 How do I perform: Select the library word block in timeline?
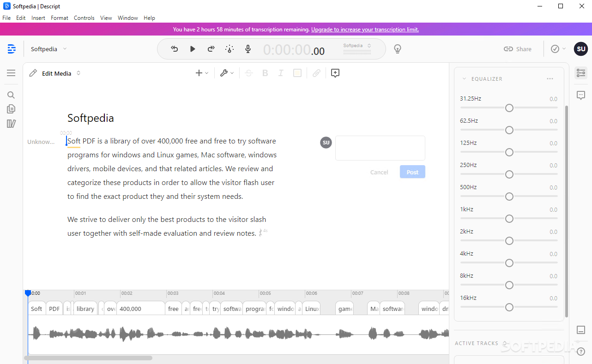(x=85, y=309)
